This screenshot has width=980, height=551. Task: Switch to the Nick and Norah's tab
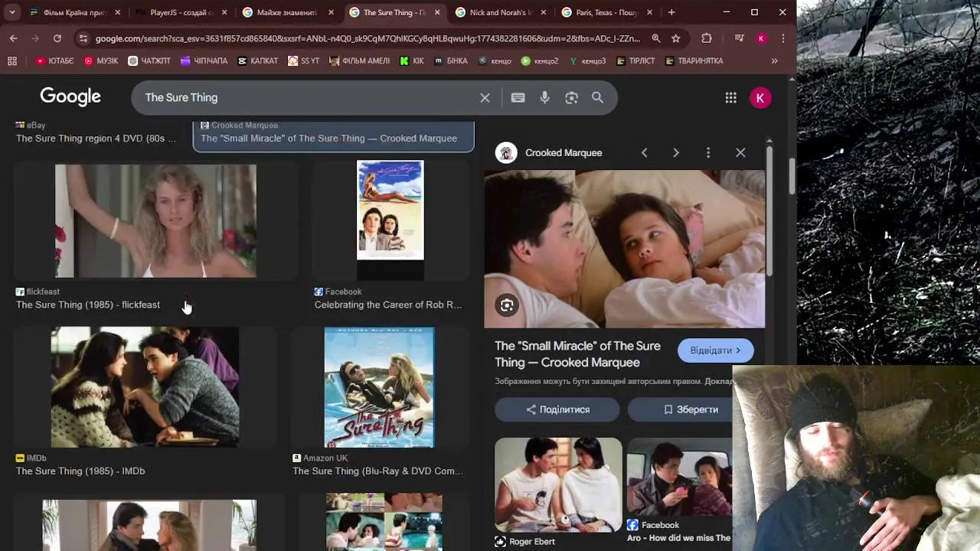coord(500,12)
